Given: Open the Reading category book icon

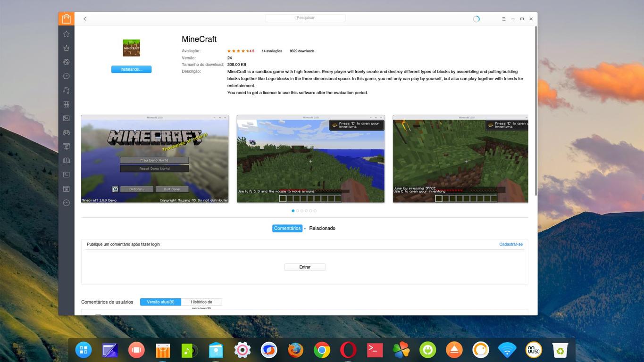Looking at the screenshot, I should (x=67, y=161).
